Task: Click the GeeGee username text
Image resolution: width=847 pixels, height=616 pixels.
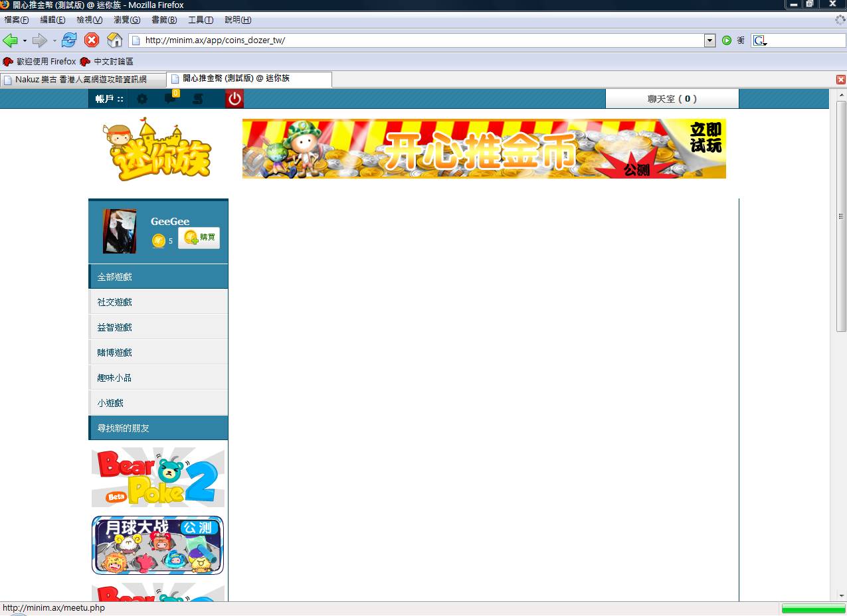Action: click(170, 222)
